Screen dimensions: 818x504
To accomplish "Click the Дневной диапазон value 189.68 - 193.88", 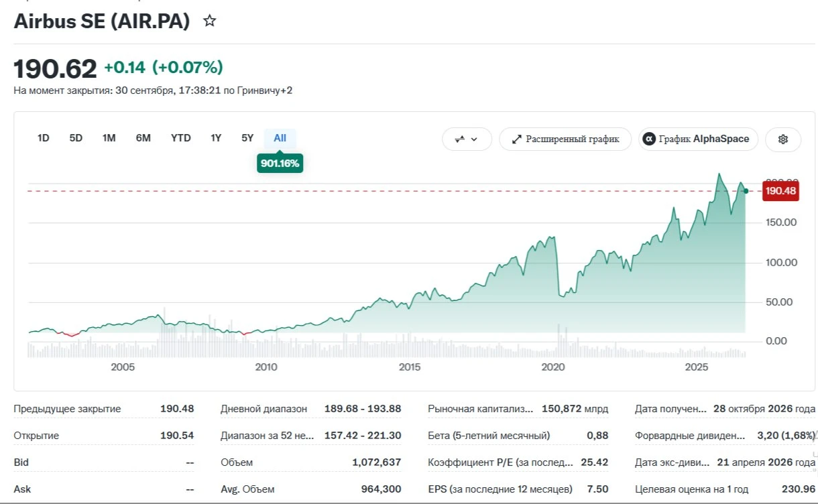I will (x=363, y=409).
